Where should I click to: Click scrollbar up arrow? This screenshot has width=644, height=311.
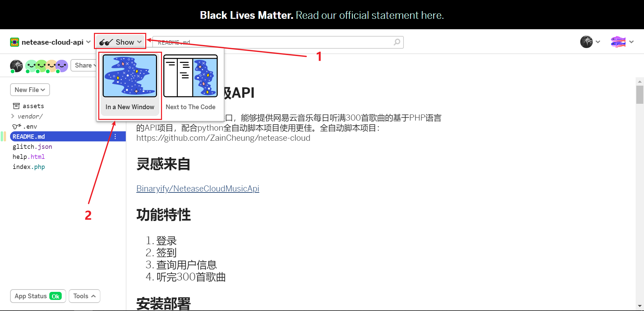[x=640, y=81]
